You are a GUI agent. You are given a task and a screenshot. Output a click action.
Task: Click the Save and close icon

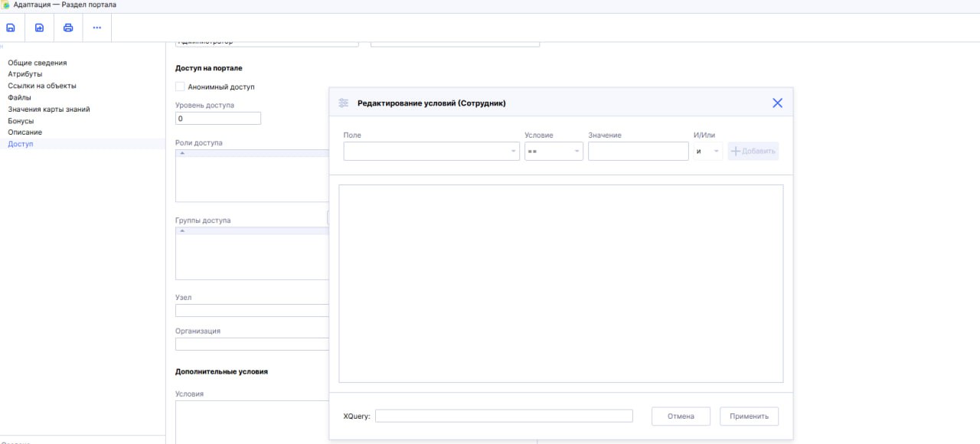(x=39, y=28)
